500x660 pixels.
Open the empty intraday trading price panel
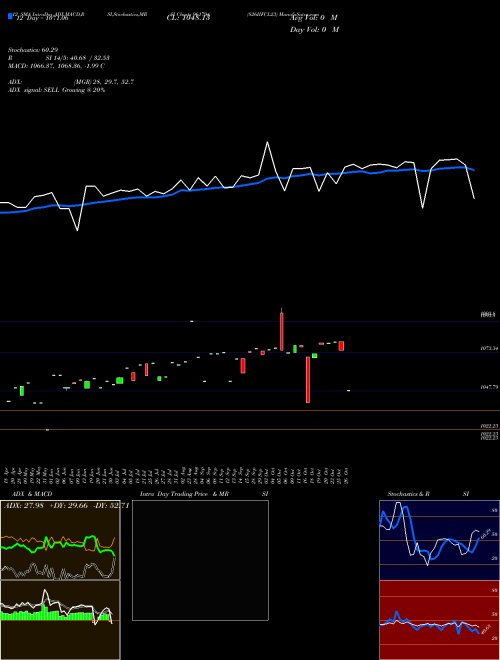click(x=200, y=560)
